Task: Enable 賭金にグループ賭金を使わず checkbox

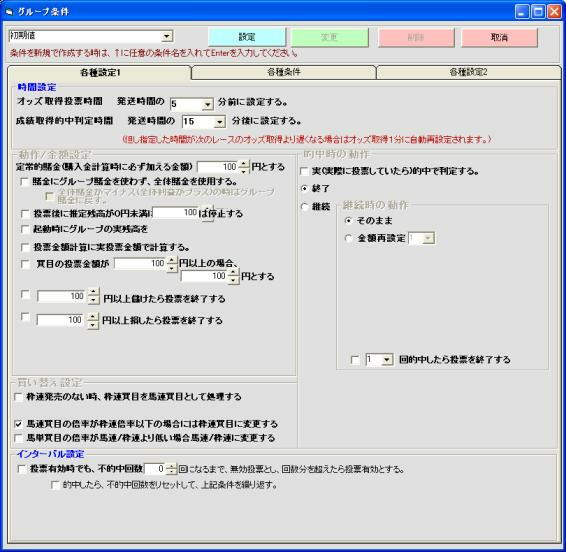Action: click(25, 182)
